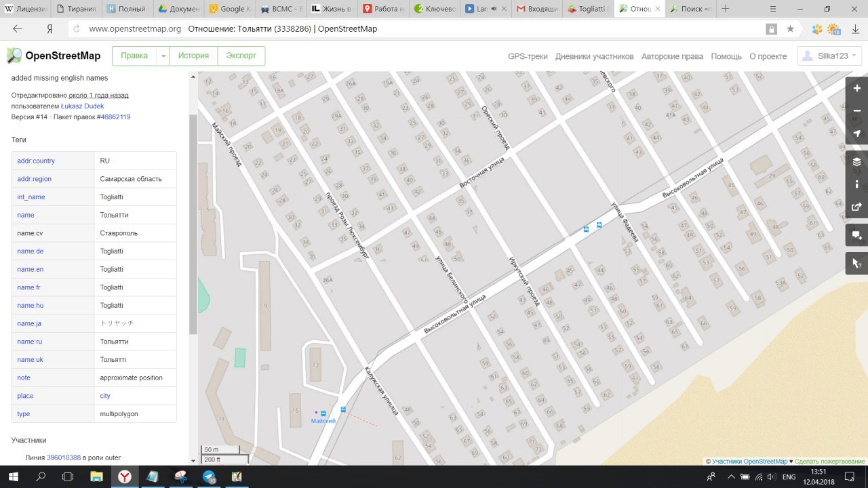Open the Экспорт tab
868x488 pixels.
click(x=241, y=56)
